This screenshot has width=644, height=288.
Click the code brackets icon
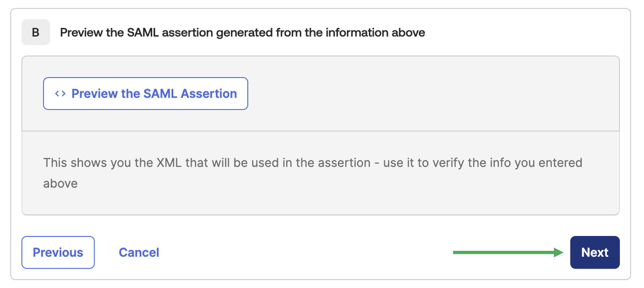(x=60, y=93)
